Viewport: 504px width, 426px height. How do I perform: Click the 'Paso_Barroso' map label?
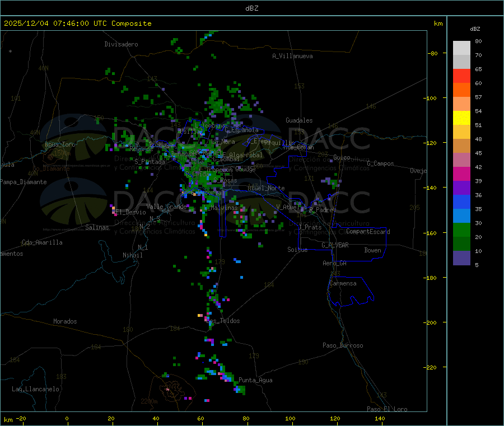click(x=343, y=345)
